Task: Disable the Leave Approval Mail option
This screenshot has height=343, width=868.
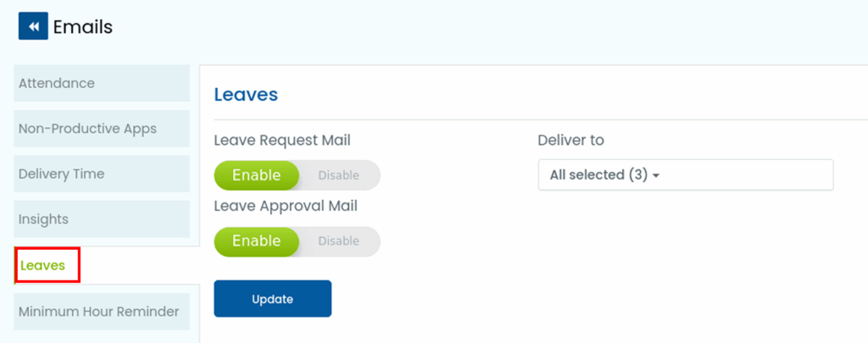Action: tap(339, 241)
